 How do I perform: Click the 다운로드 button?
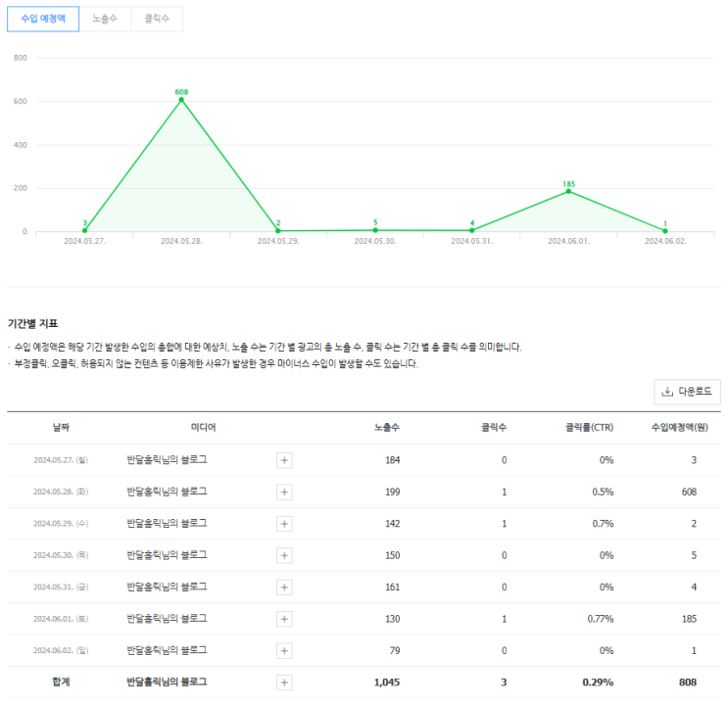click(687, 392)
